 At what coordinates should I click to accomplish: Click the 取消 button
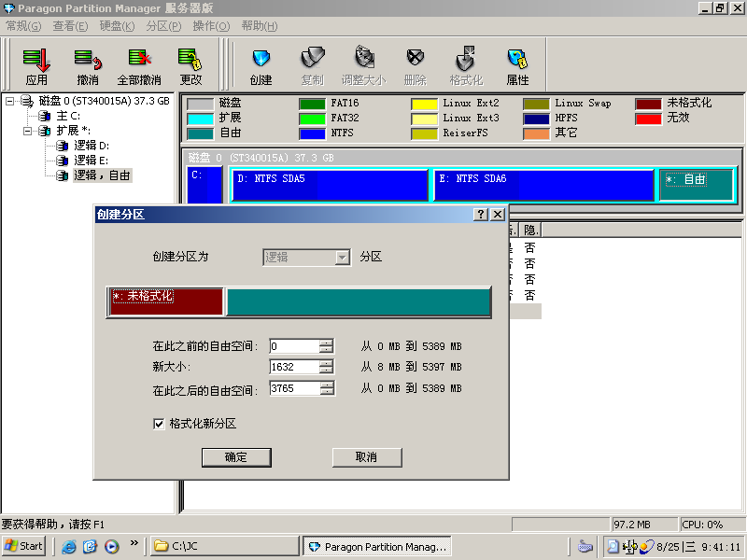click(367, 457)
